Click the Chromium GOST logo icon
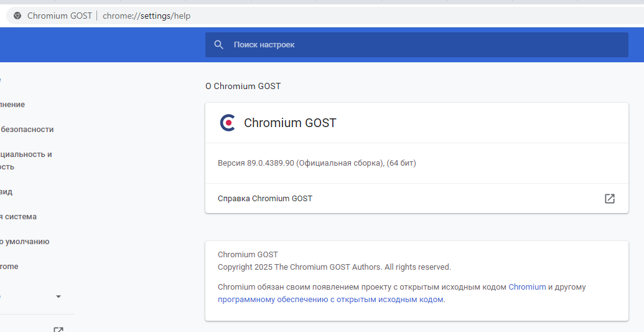 point(228,123)
